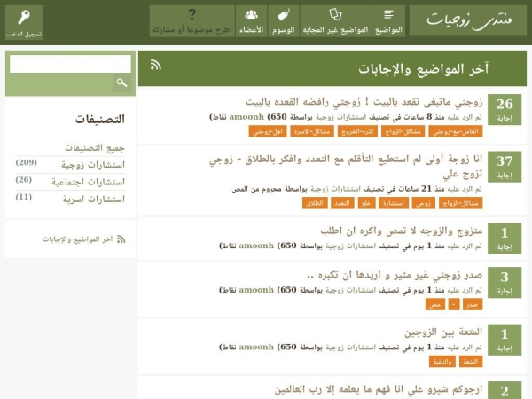Click the منتدى زوجيات site logo
This screenshot has width=532, height=399.
click(468, 20)
